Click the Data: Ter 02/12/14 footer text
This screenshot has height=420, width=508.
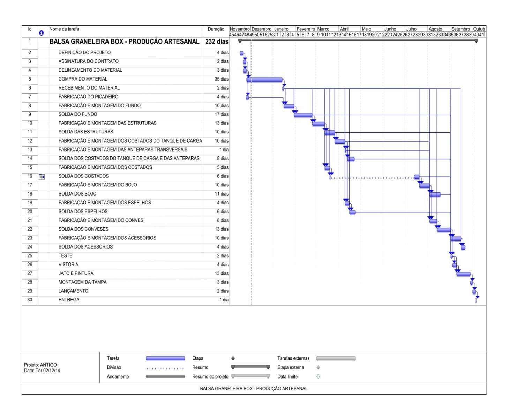pos(42,371)
